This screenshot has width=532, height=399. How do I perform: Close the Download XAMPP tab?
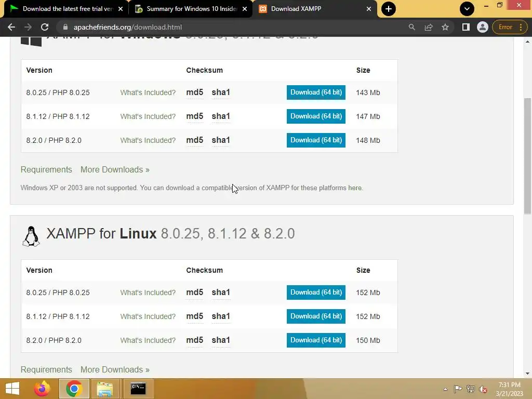369,9
